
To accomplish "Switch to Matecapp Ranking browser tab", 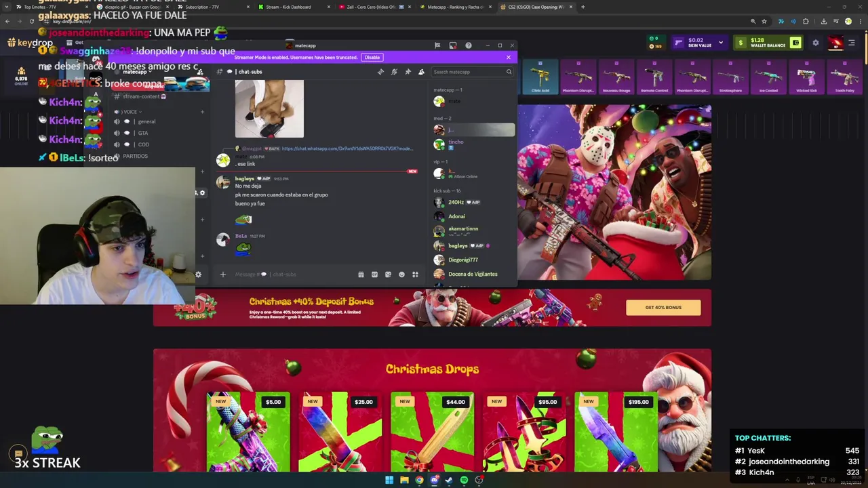I will pos(456,7).
